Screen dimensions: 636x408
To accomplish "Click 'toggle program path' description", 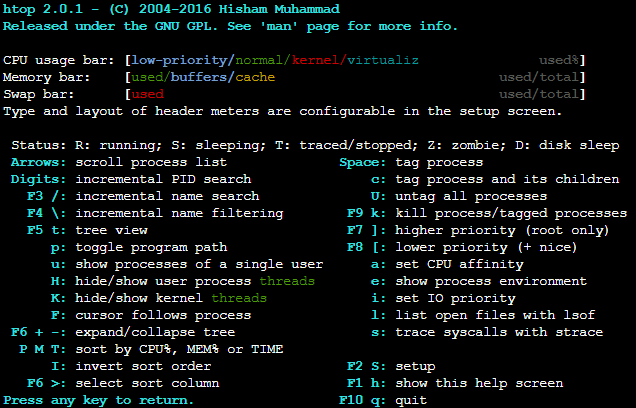I will 151,248.
